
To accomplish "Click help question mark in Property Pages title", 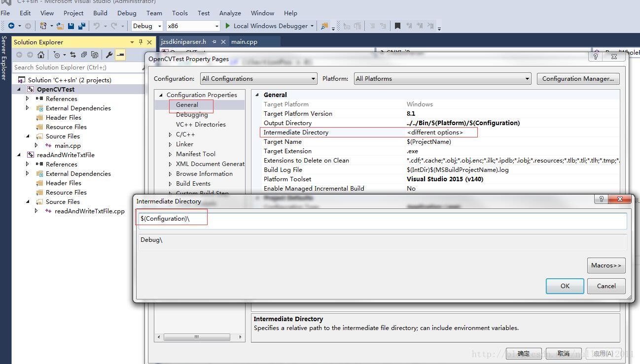I will tap(595, 57).
